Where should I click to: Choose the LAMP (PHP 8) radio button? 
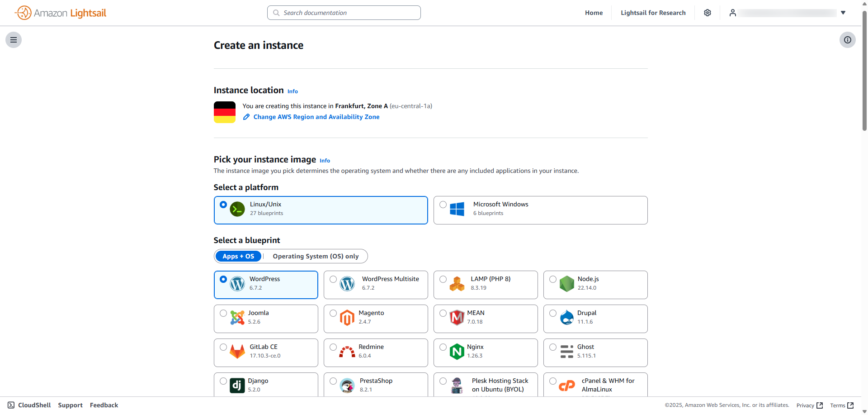(443, 279)
